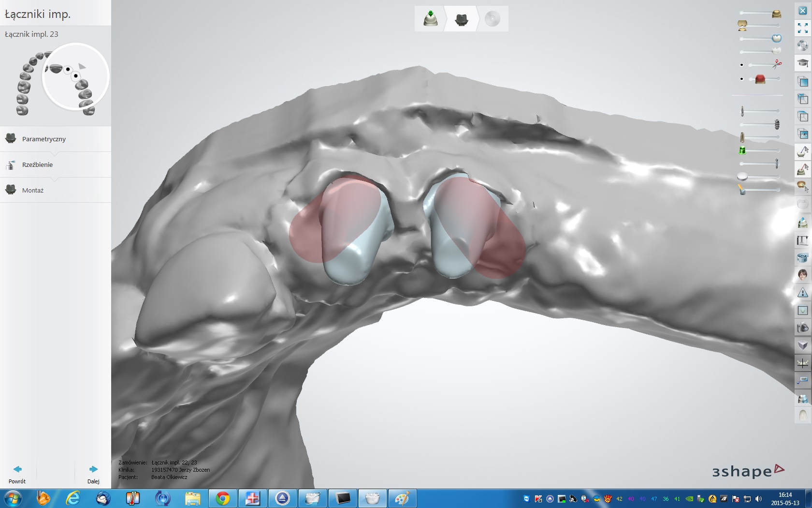Toggle the eye view cube icon

802,134
